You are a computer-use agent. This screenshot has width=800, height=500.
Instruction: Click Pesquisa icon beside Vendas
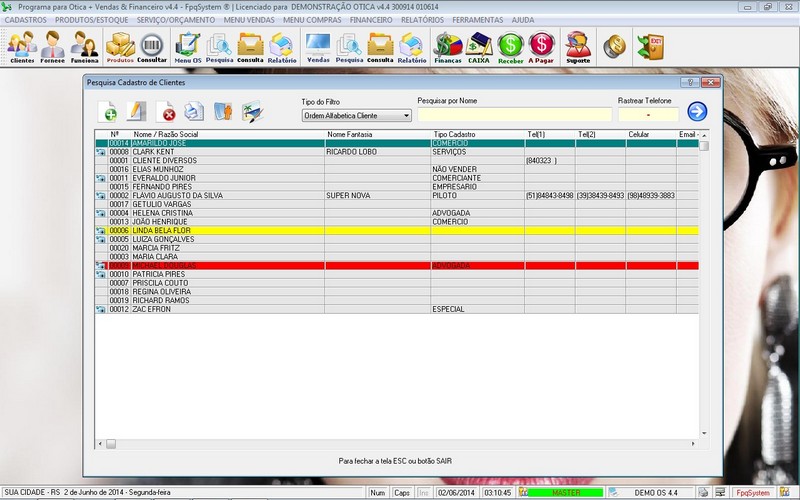pos(349,47)
